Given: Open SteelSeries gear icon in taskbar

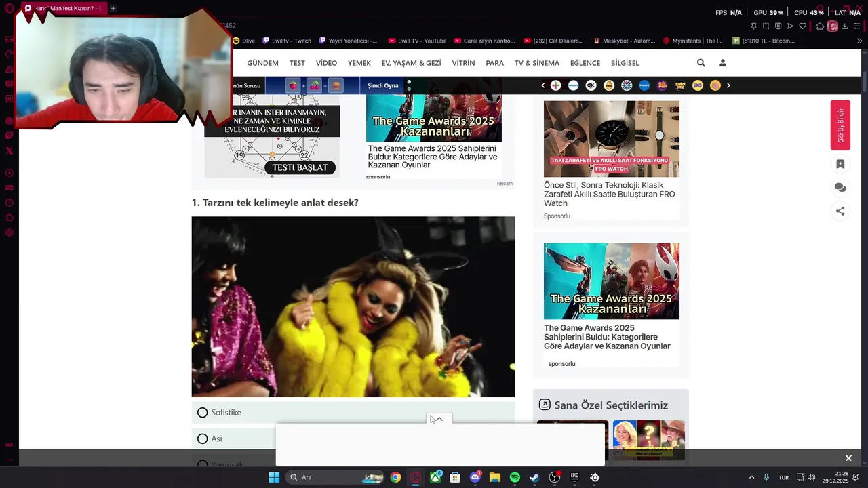Looking at the screenshot, I should tap(595, 477).
